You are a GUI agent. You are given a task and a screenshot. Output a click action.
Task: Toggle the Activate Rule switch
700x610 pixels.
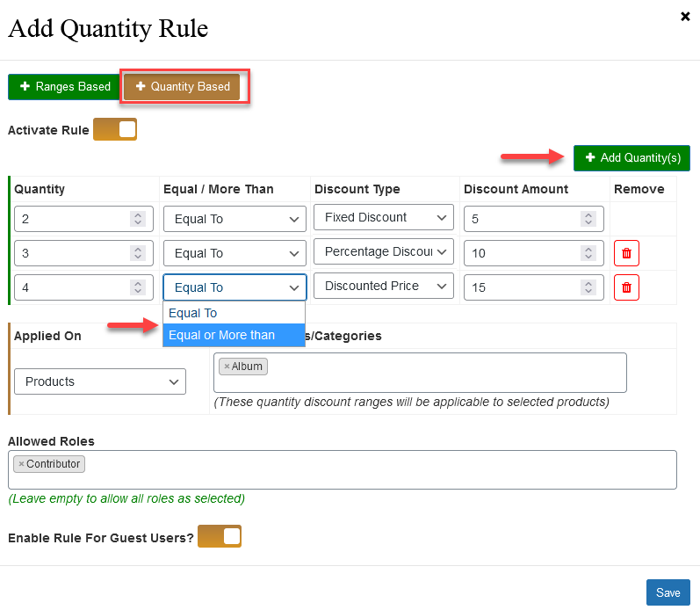[x=115, y=129]
